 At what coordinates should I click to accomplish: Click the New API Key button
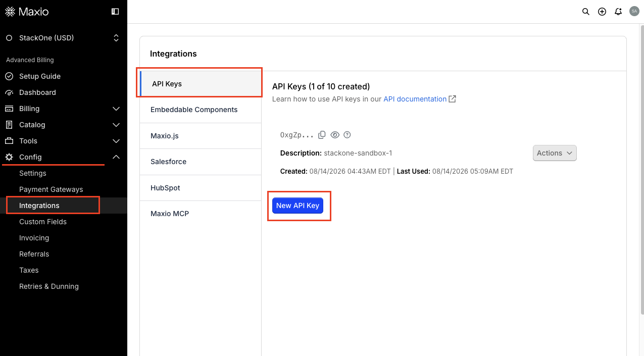[298, 206]
